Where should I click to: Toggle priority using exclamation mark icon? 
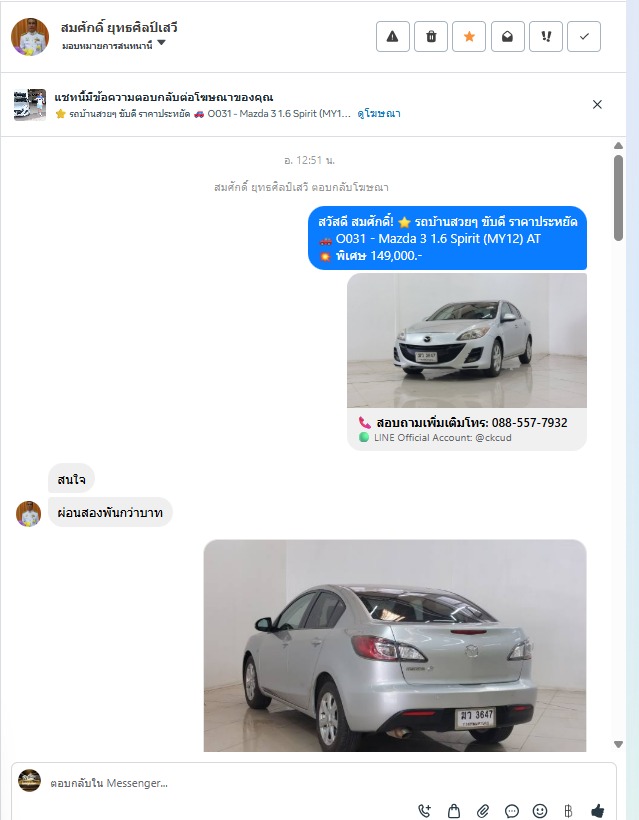pos(546,37)
